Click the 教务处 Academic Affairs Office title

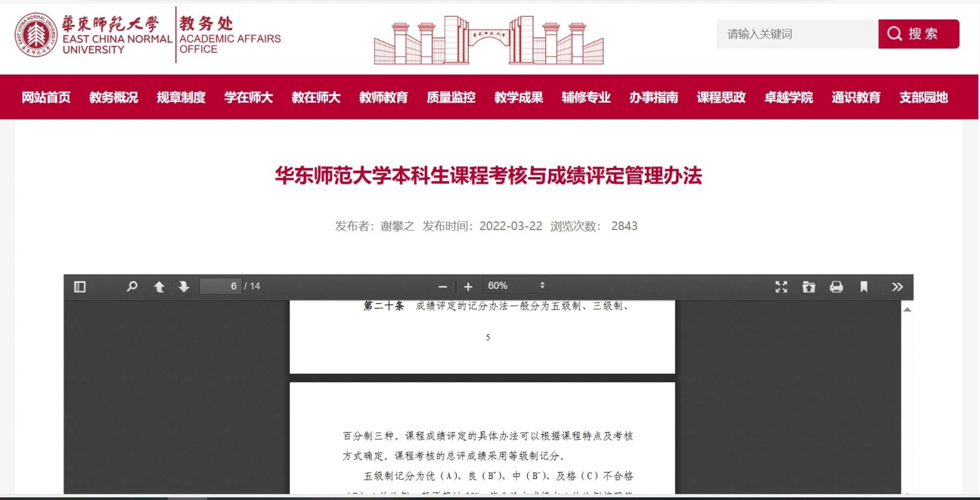pyautogui.click(x=230, y=35)
